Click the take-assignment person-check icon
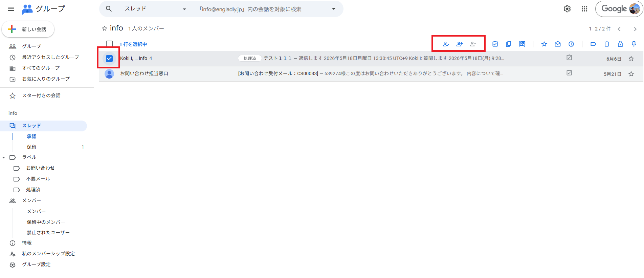Screen dimensions: 644x278 coord(446,44)
